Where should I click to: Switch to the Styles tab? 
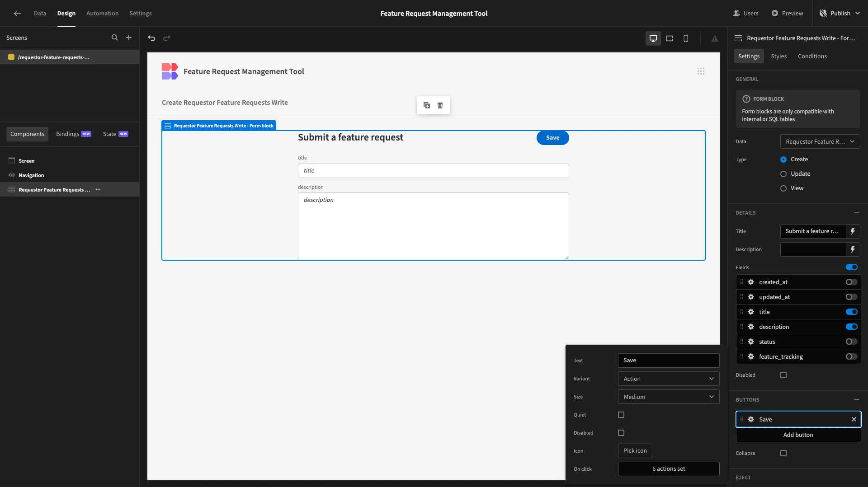(778, 56)
